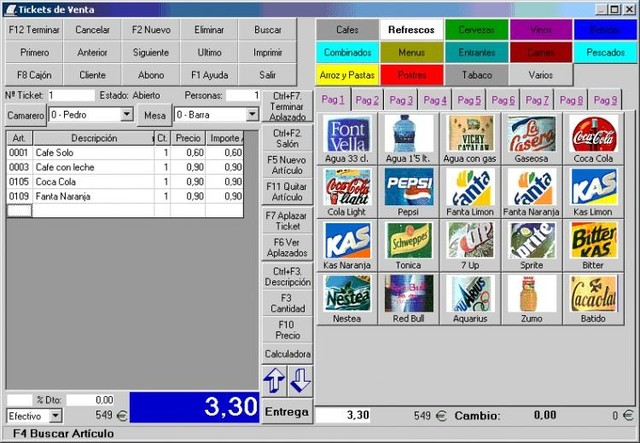The height and width of the screenshot is (443, 640).
Task: Click F11 Quitar Artículo button
Action: [x=287, y=192]
